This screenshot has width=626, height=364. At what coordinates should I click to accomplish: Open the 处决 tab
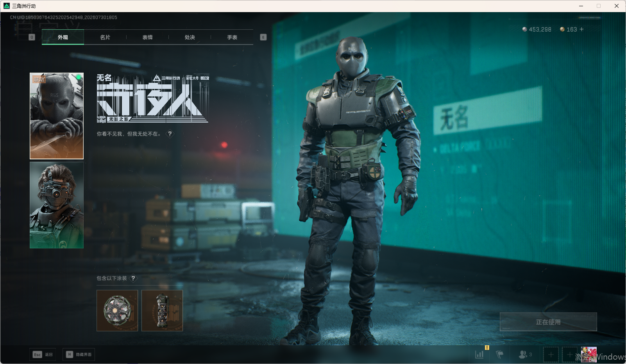tap(190, 37)
